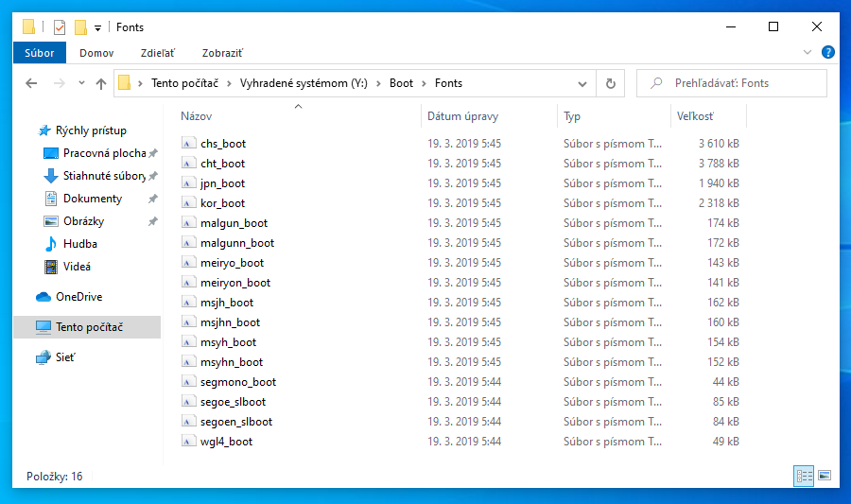Sort files by Veľkosť column

695,116
